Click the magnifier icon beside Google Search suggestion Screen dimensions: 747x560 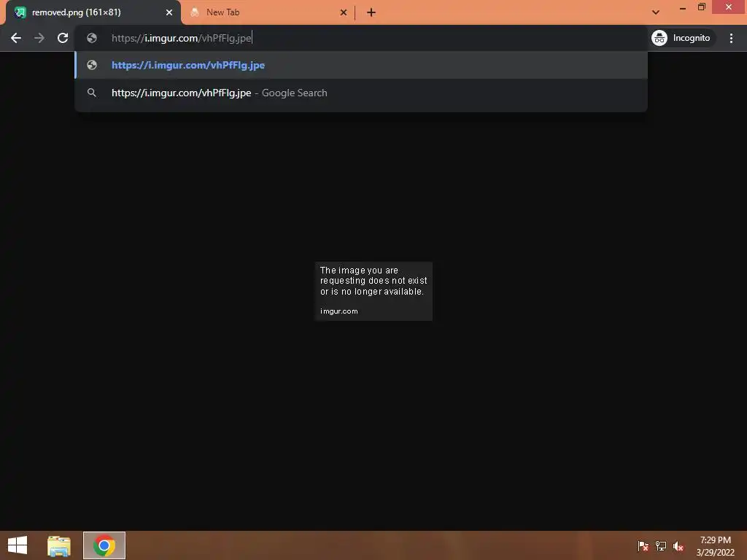pos(92,93)
